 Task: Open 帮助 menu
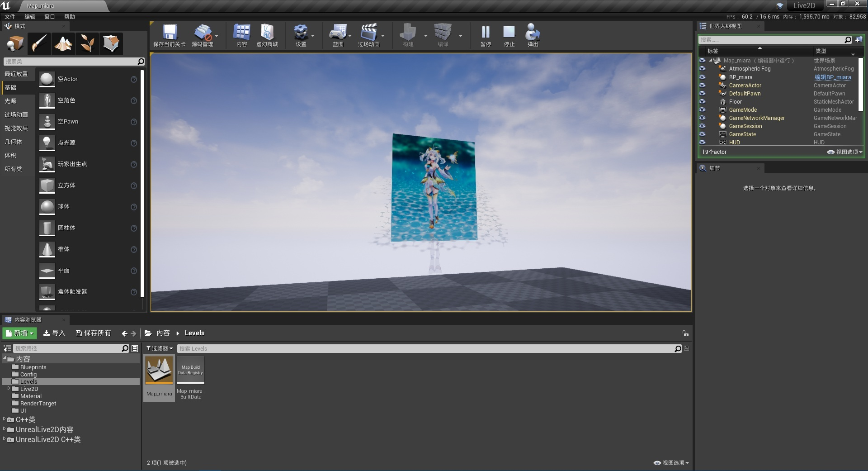[x=70, y=17]
